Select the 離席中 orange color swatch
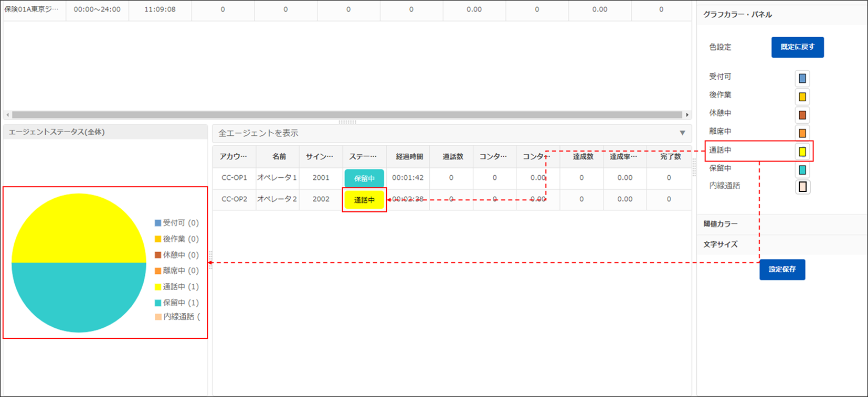The width and height of the screenshot is (868, 397). tap(802, 133)
